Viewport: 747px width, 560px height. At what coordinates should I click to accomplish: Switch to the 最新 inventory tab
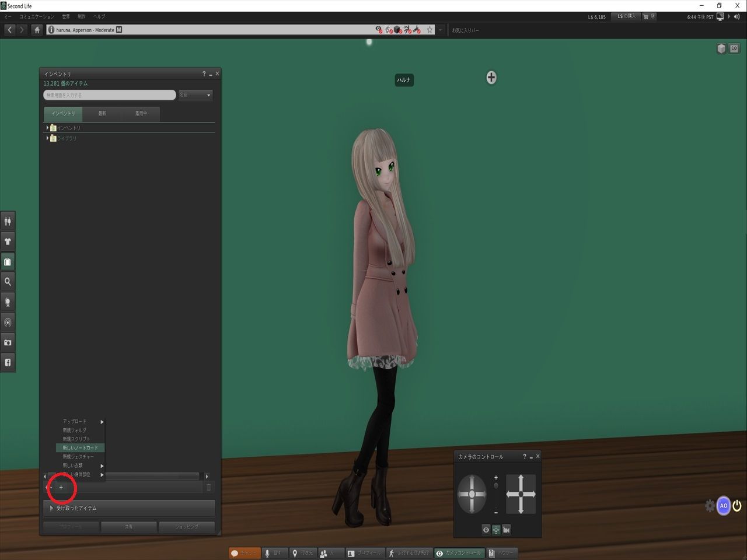pos(102,114)
